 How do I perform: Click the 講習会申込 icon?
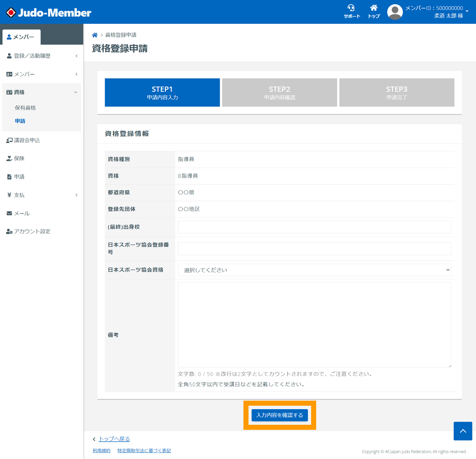(x=9, y=140)
